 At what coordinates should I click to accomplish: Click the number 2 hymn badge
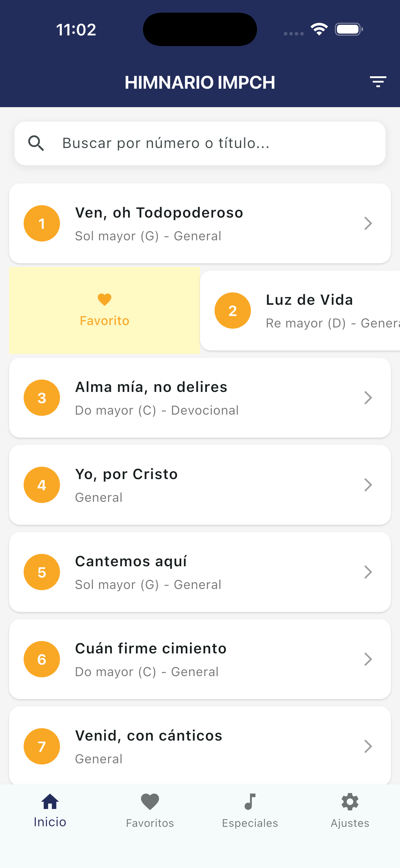233,310
